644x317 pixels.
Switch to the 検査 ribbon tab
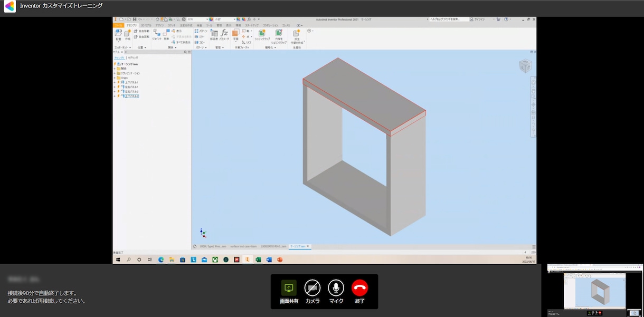tap(199, 25)
